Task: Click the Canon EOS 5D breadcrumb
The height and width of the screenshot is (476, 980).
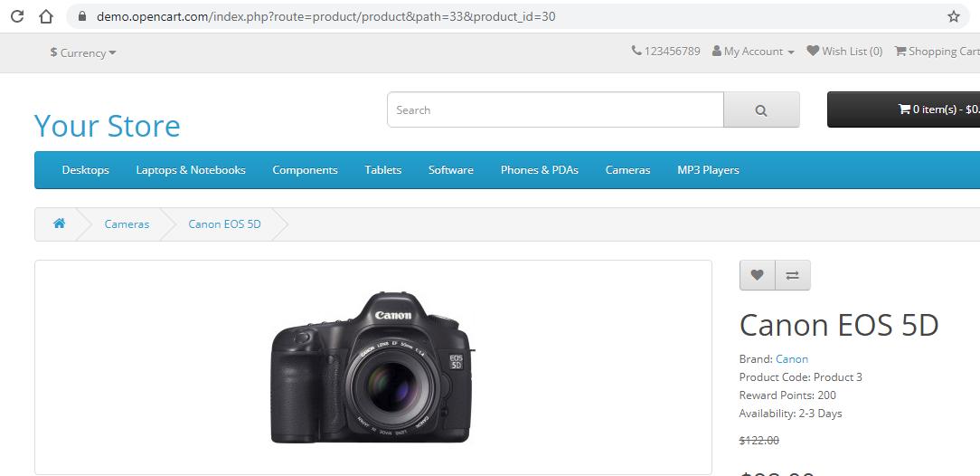Action: click(x=224, y=224)
